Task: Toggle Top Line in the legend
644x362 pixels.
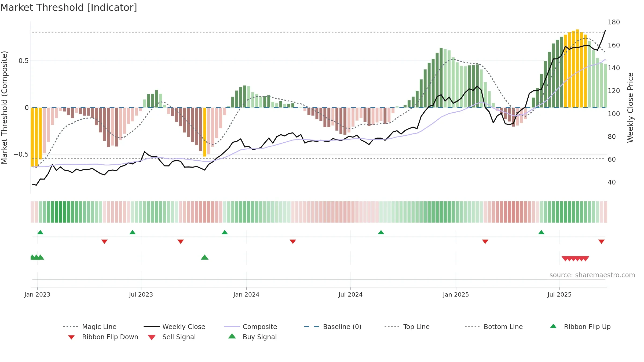Action: (407, 327)
